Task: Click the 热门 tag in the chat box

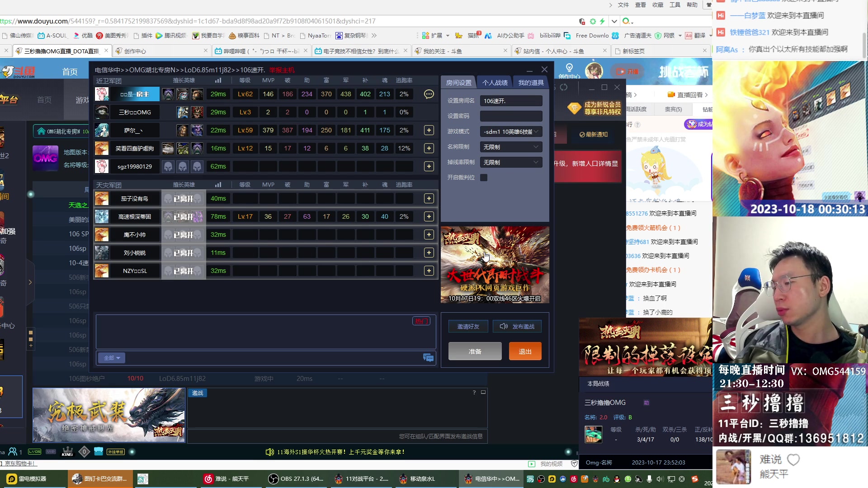Action: tap(421, 321)
